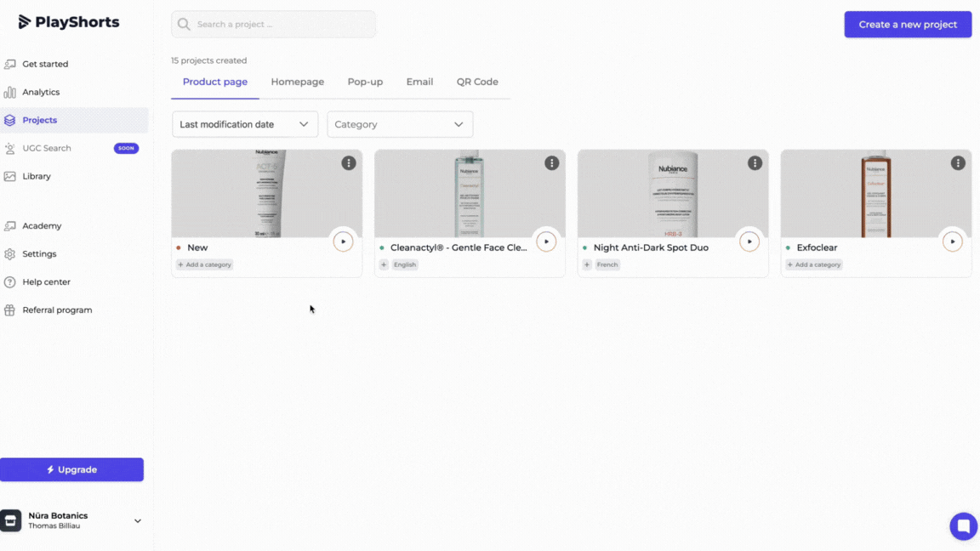Viewport: 980px width, 551px height.
Task: Focus the Search a project field
Action: (x=274, y=25)
